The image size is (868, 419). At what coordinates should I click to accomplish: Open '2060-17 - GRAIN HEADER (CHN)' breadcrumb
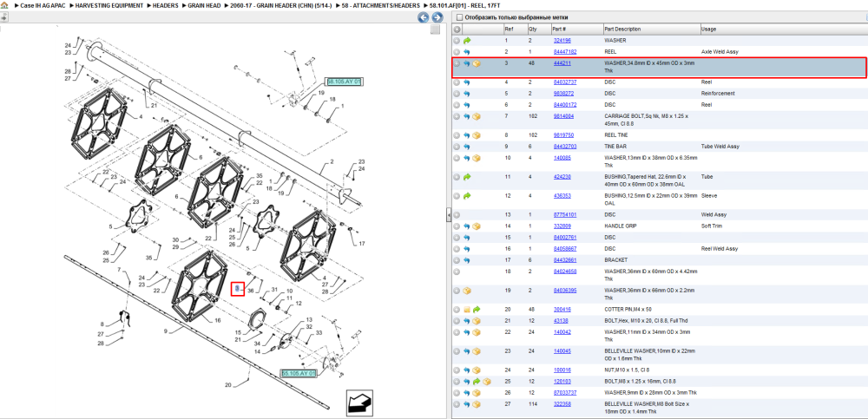[280, 5]
